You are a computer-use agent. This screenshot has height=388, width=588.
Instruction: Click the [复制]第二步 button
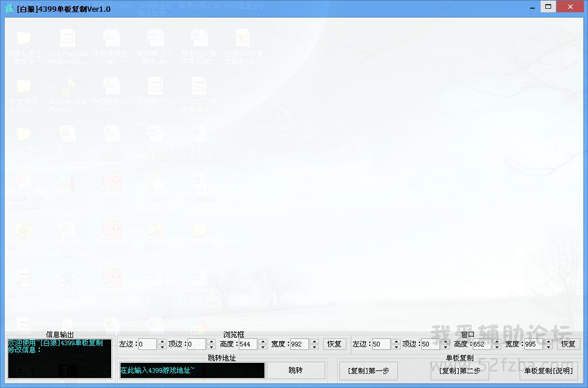click(x=460, y=371)
